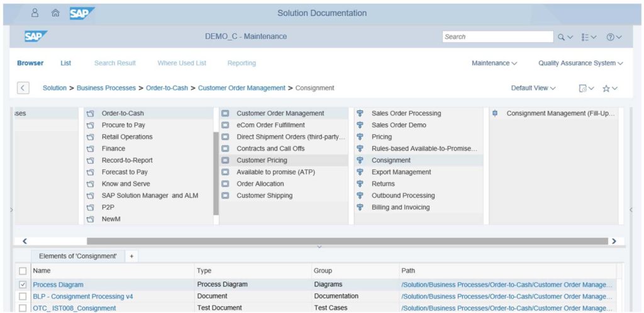
Task: Click the horizontal scrollbar thumb
Action: pyautogui.click(x=347, y=241)
